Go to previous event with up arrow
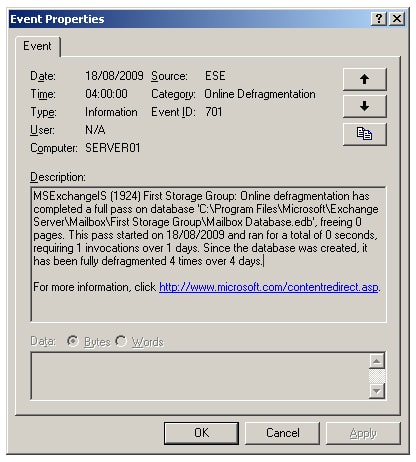The image size is (416, 462). tap(364, 79)
